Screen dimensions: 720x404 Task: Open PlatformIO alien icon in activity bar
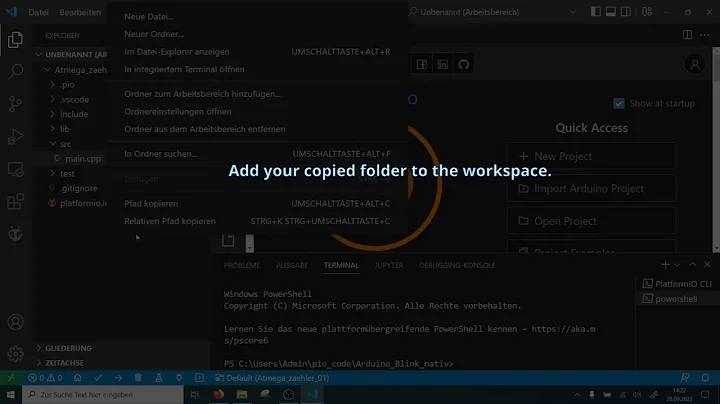(15, 234)
